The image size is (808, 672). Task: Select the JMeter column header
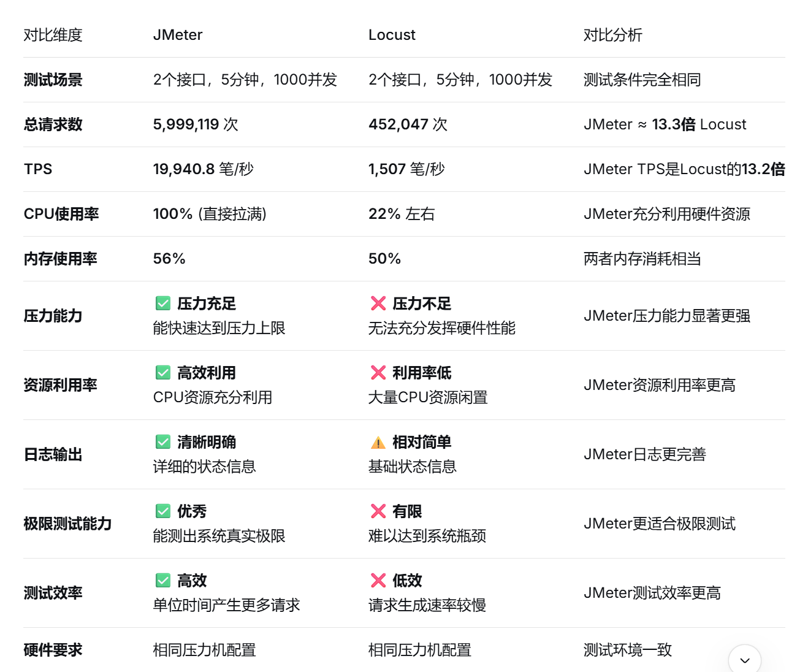click(x=178, y=35)
